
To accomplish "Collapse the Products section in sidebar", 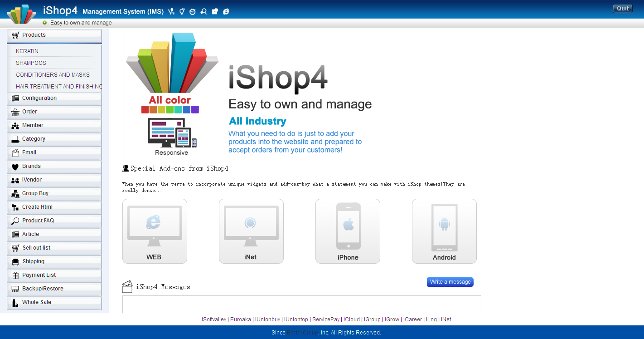I will pyautogui.click(x=54, y=36).
